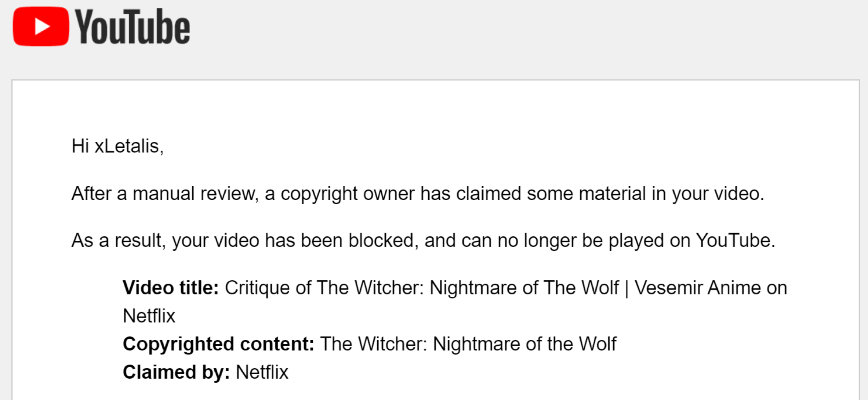Image resolution: width=868 pixels, height=400 pixels.
Task: Click the username 'xLetalis' in greeting
Action: (127, 146)
